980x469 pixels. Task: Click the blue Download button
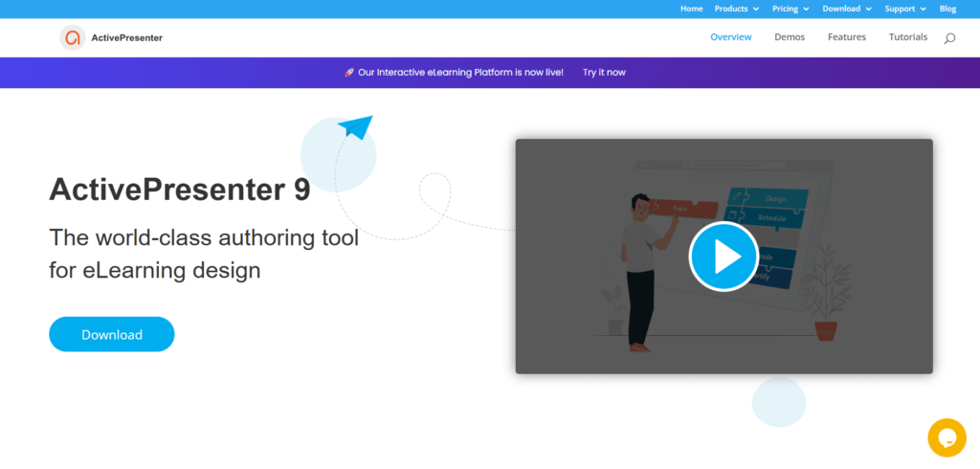tap(112, 335)
